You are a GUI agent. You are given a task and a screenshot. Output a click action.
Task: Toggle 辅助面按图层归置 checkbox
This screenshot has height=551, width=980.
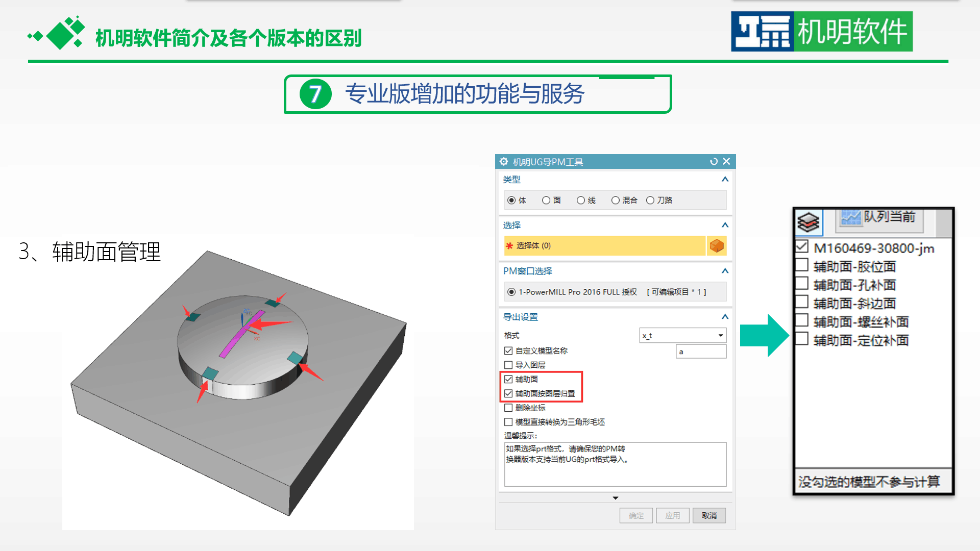click(x=508, y=393)
